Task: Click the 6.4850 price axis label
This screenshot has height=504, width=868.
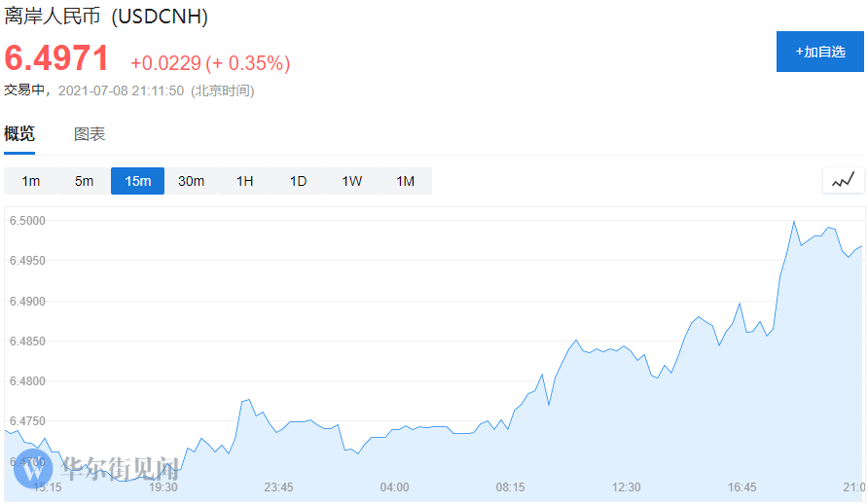Action: tap(27, 341)
